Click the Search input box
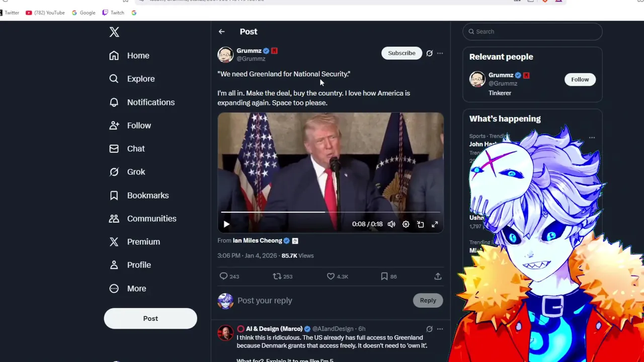Screen dimensions: 644x362 (532, 31)
